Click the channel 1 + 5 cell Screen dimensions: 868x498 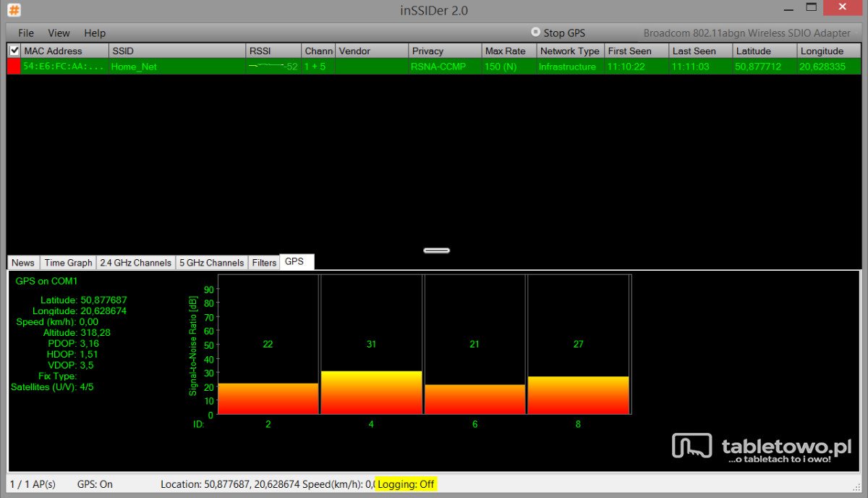tap(318, 67)
